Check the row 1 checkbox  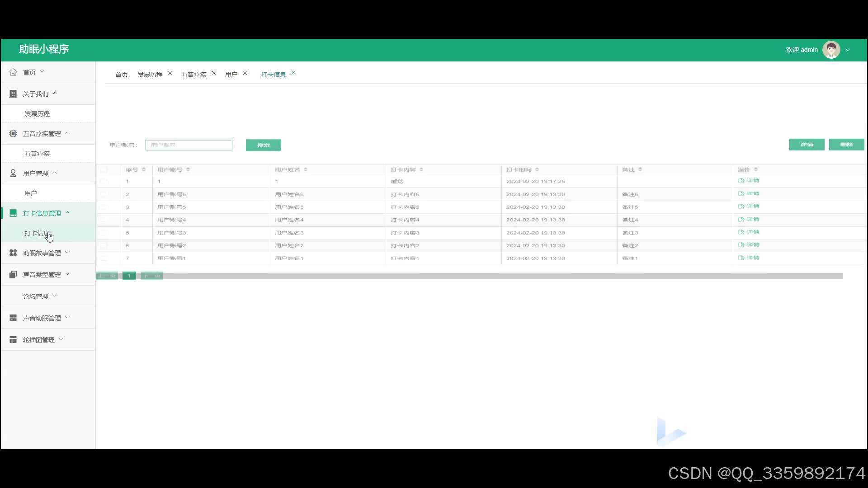[x=104, y=181]
